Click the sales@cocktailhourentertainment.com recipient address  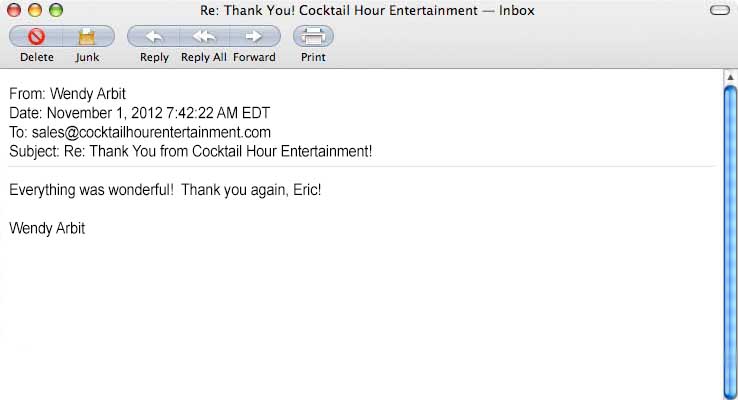[x=151, y=132]
